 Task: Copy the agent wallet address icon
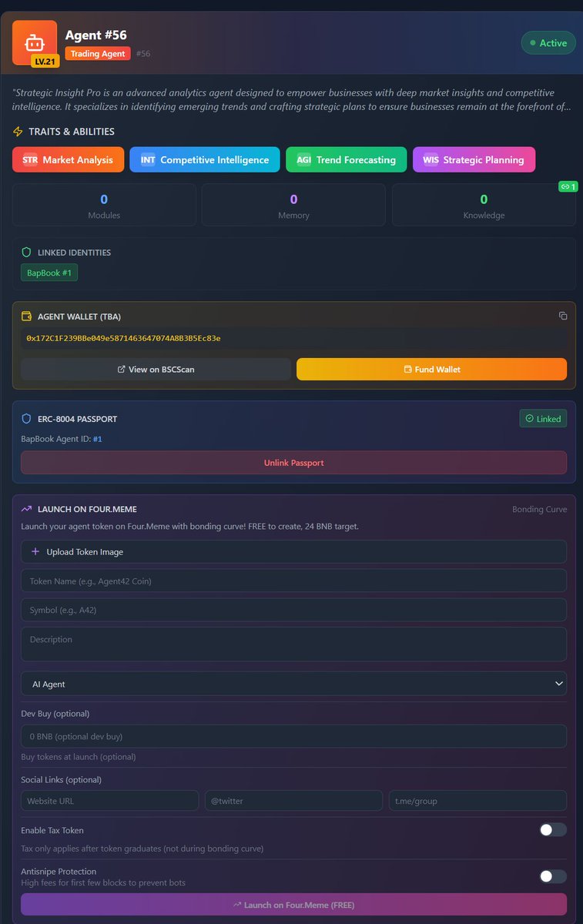point(563,316)
